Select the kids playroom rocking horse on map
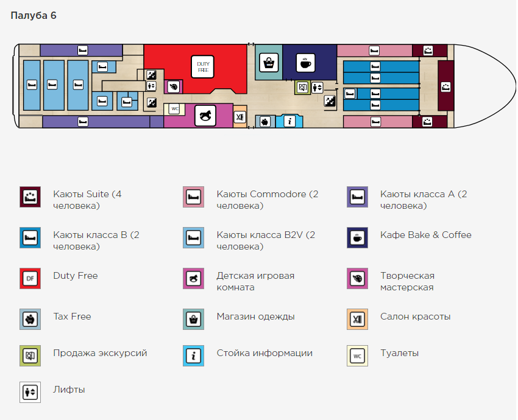518x420 pixels. point(205,116)
